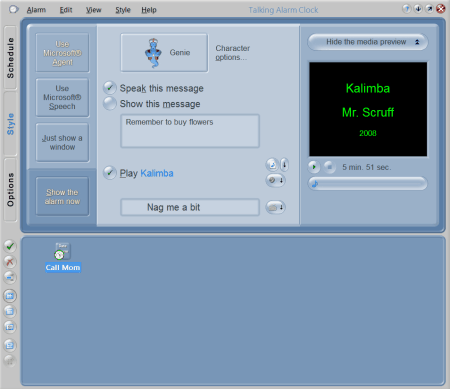Viewport: 450px width, 389px height.
Task: Open the Character options link
Action: pyautogui.click(x=232, y=53)
